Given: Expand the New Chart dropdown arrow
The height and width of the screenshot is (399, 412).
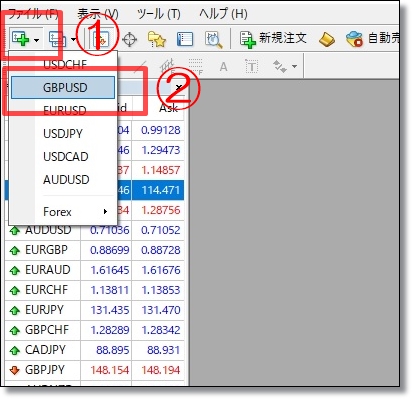Looking at the screenshot, I should point(36,40).
